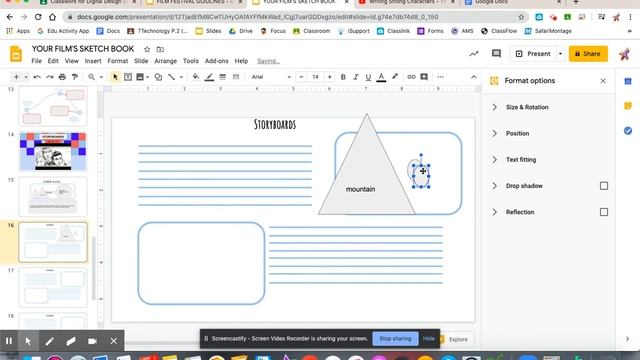Click the font size field showing 14
Viewport: 640px width, 360px height.
coord(315,77)
